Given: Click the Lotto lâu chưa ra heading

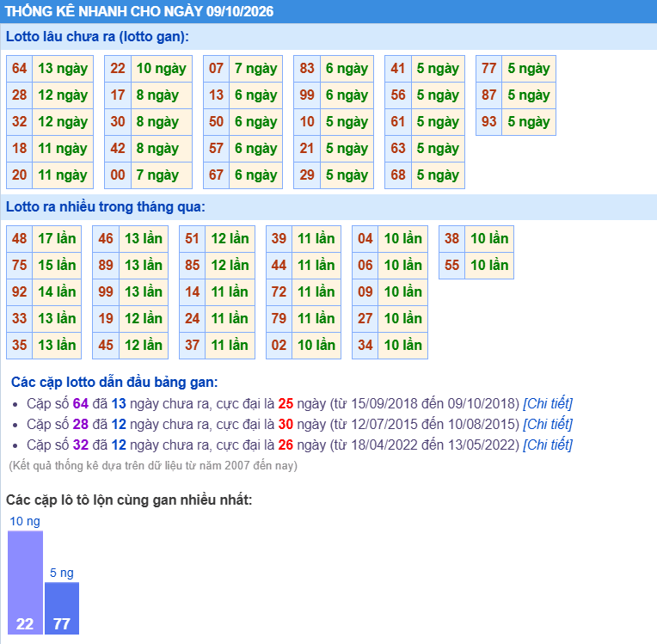Looking at the screenshot, I should tap(98, 36).
